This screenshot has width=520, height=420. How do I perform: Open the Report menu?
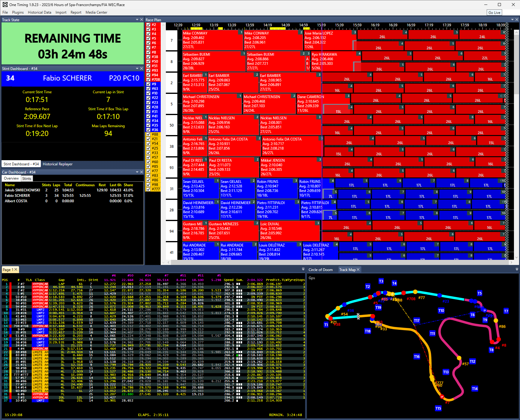pos(76,12)
